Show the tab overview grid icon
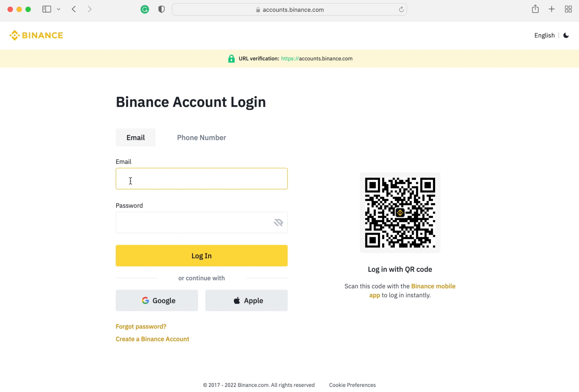 568,9
